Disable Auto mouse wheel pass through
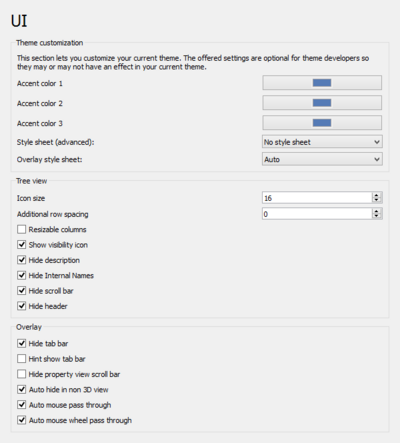This screenshot has height=443, width=400. tap(22, 420)
